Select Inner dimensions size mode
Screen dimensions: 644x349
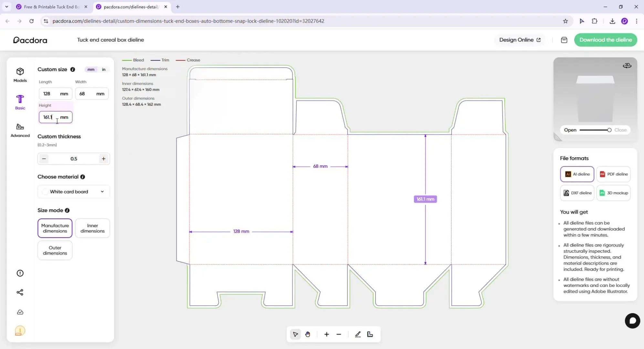click(x=92, y=228)
